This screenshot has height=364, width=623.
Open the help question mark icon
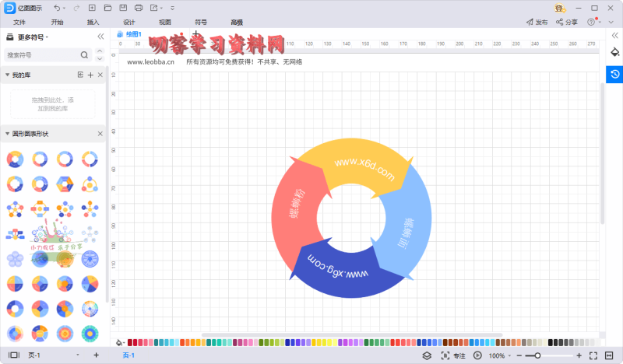click(x=592, y=23)
